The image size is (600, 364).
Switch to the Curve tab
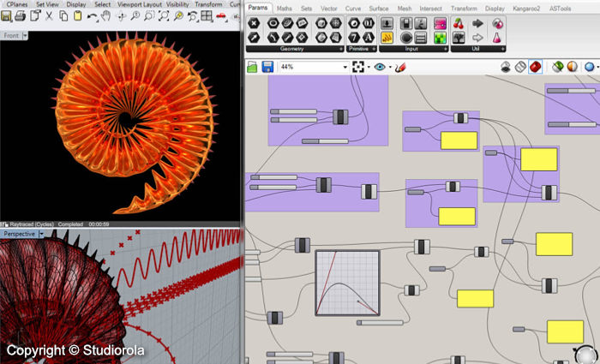pyautogui.click(x=353, y=8)
